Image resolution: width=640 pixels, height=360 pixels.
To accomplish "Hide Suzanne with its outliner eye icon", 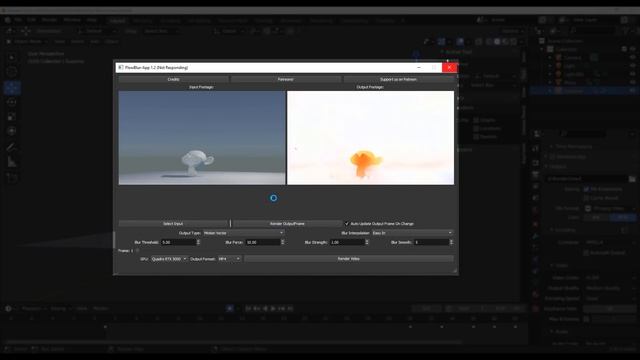I will [633, 91].
